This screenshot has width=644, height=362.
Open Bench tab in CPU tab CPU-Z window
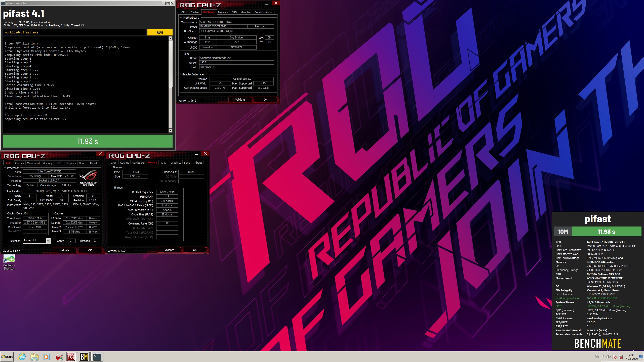point(83,163)
